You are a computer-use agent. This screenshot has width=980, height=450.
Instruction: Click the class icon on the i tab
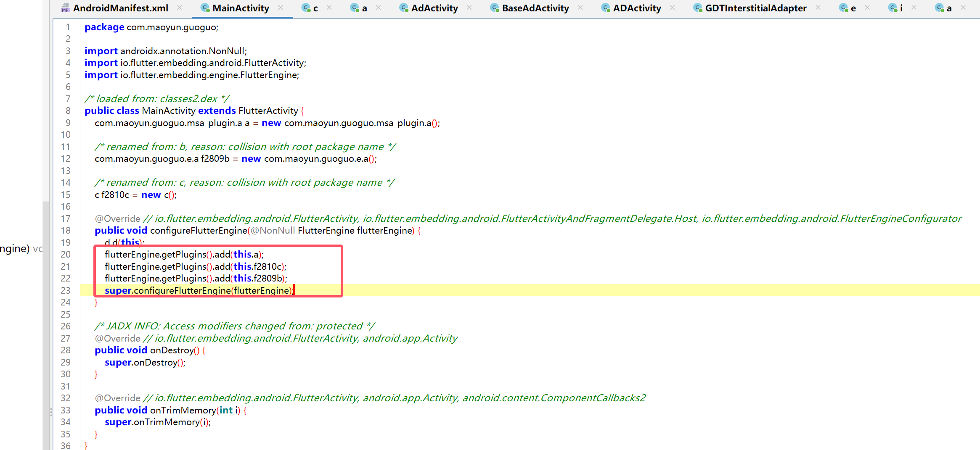coord(893,8)
